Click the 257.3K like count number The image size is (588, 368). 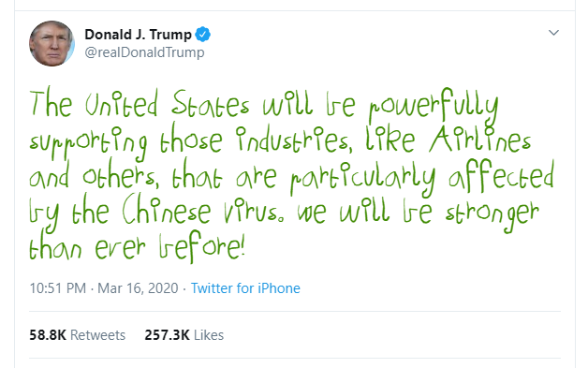click(x=168, y=335)
